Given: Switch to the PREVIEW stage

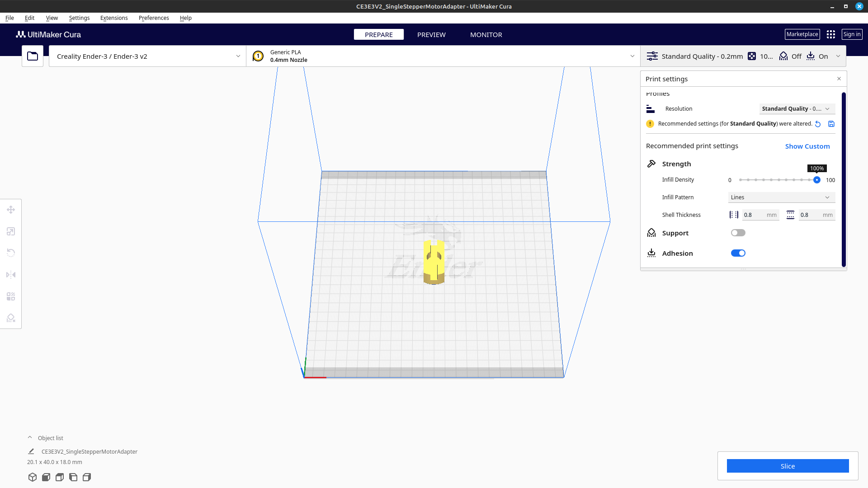Looking at the screenshot, I should (431, 35).
